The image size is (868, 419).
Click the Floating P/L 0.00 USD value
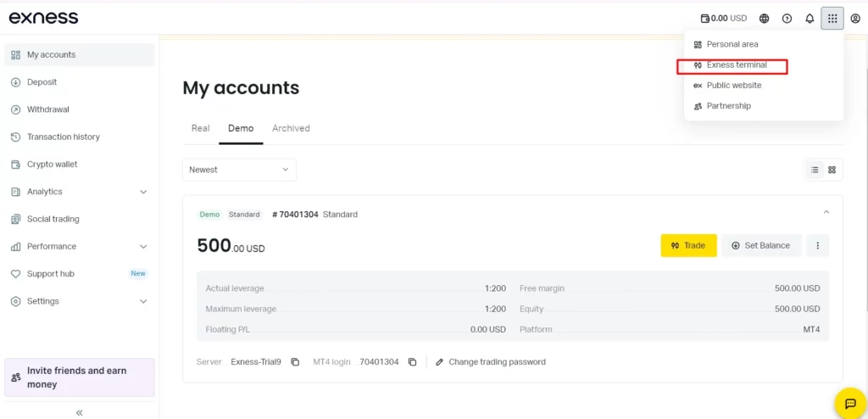(x=487, y=329)
